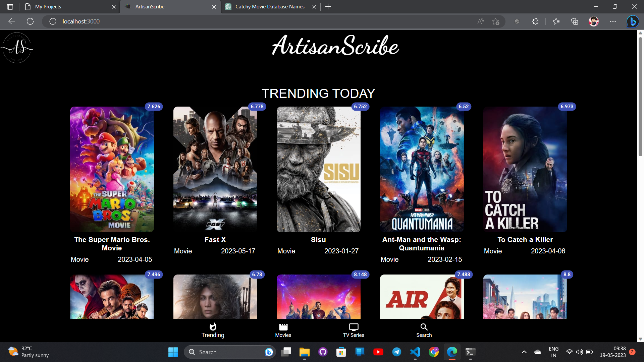
Task: Open the tab actions menu icon
Action: point(10,7)
